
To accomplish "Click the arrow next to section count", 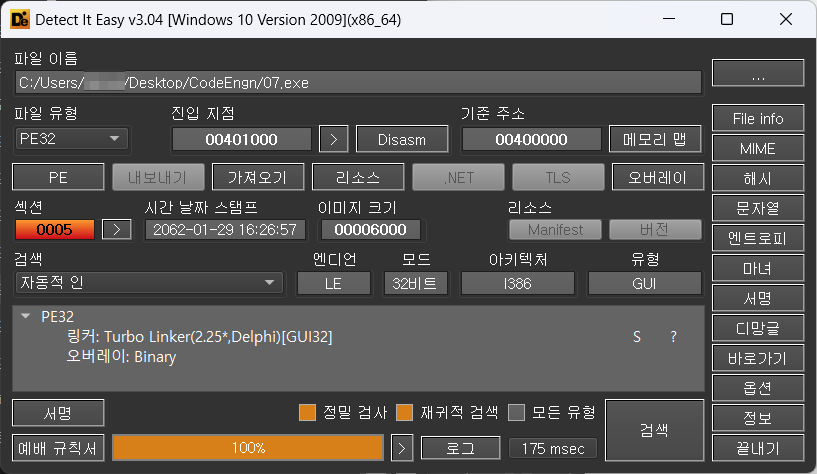I will coord(117,230).
